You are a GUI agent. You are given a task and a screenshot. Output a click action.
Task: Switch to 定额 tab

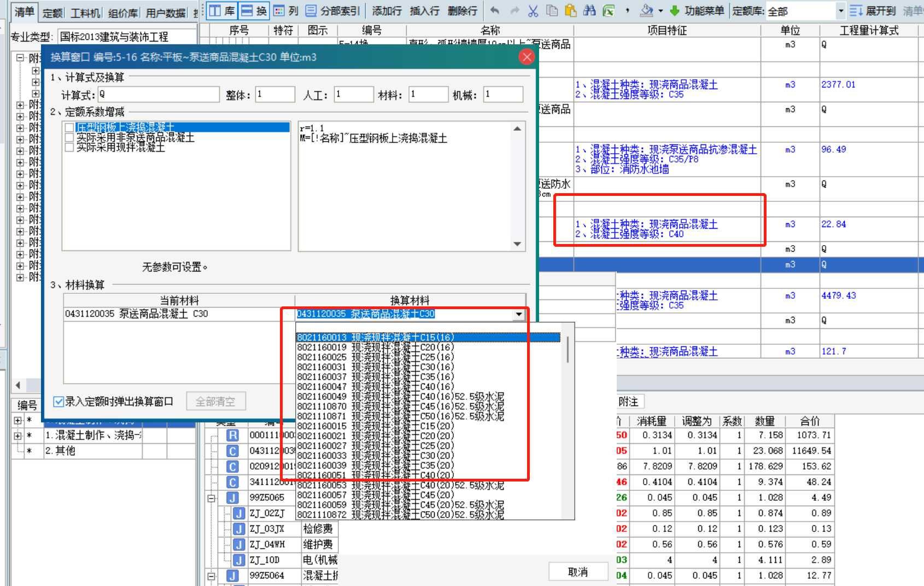click(52, 13)
